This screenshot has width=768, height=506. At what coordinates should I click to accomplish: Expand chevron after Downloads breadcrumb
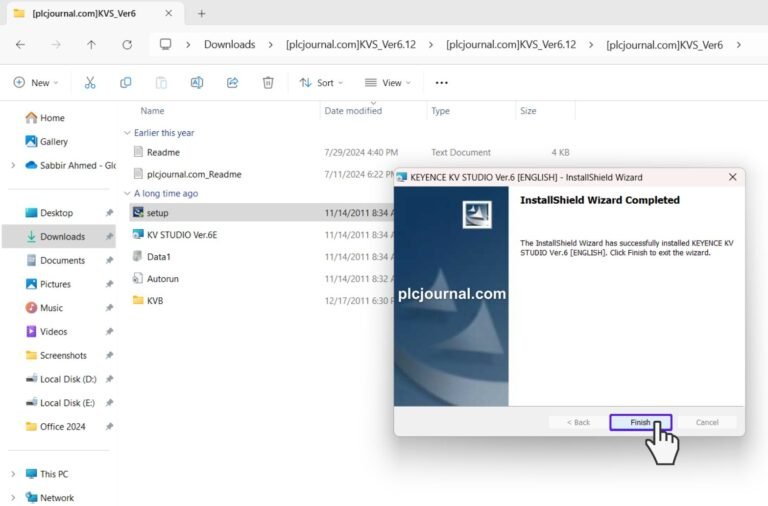tap(270, 45)
